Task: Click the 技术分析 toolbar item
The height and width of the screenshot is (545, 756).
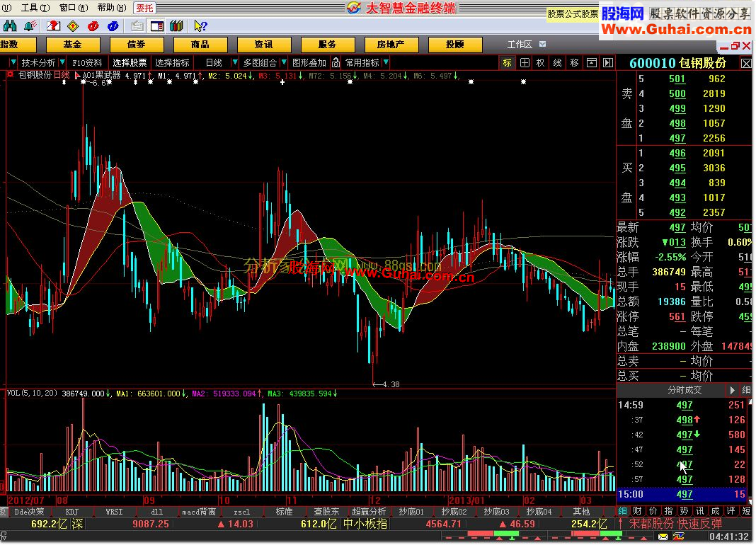Action: [38, 63]
